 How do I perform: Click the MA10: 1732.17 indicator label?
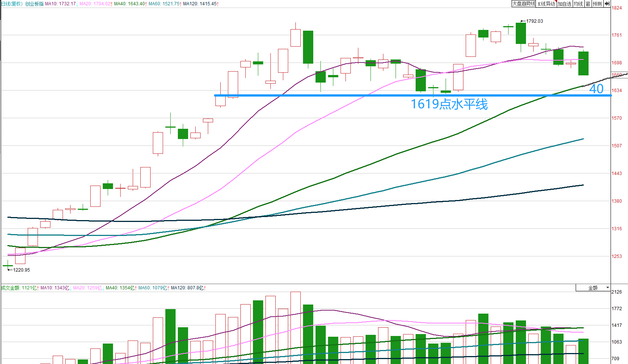[61, 4]
